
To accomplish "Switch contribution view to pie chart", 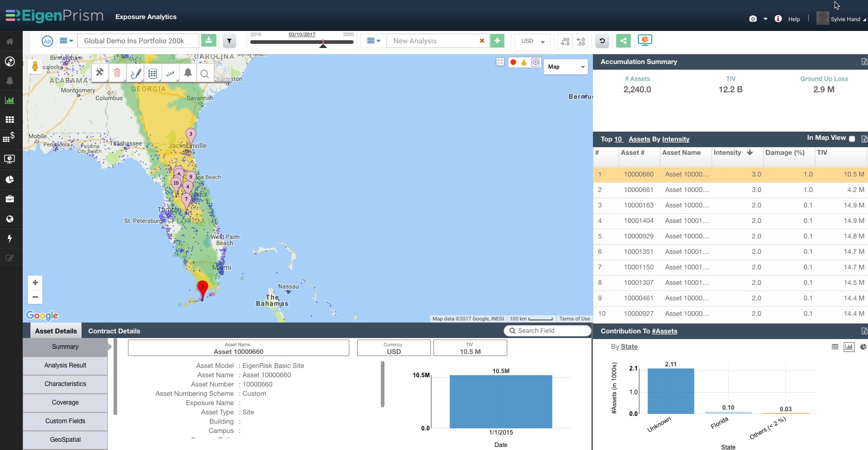I will (x=863, y=347).
